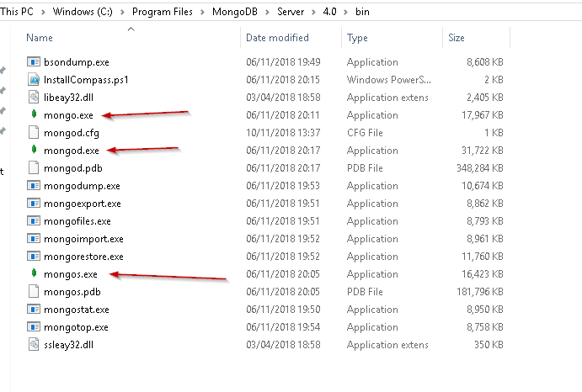Click the ssleay32.dll file icon

pyautogui.click(x=34, y=344)
